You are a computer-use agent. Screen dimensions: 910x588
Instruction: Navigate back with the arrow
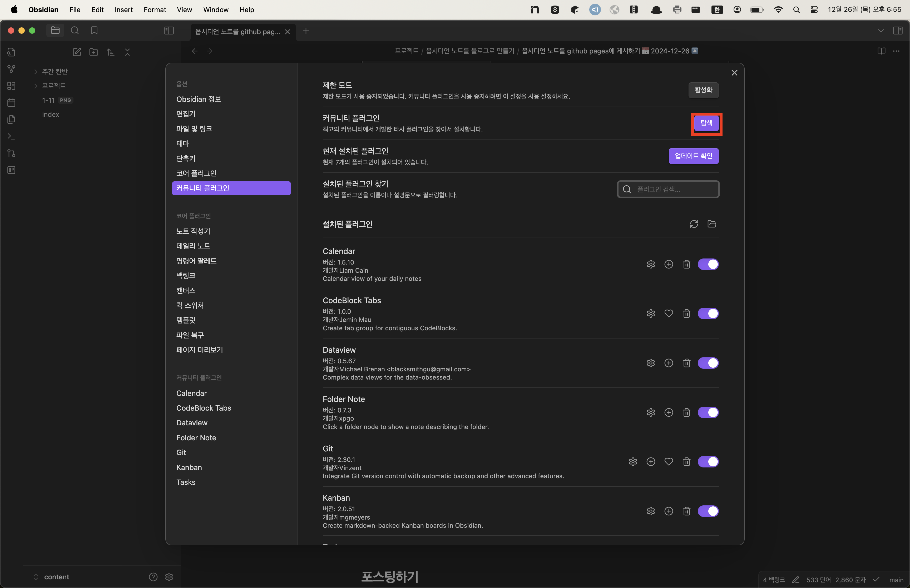195,51
